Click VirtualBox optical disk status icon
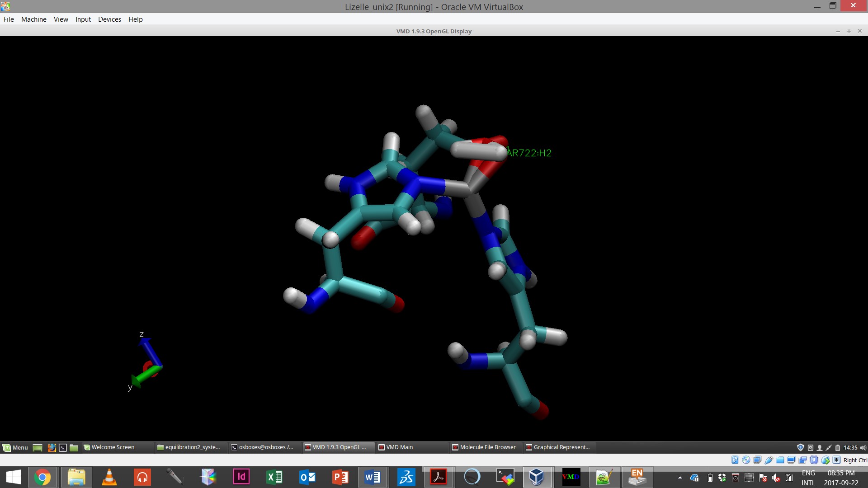868x488 pixels. click(746, 460)
